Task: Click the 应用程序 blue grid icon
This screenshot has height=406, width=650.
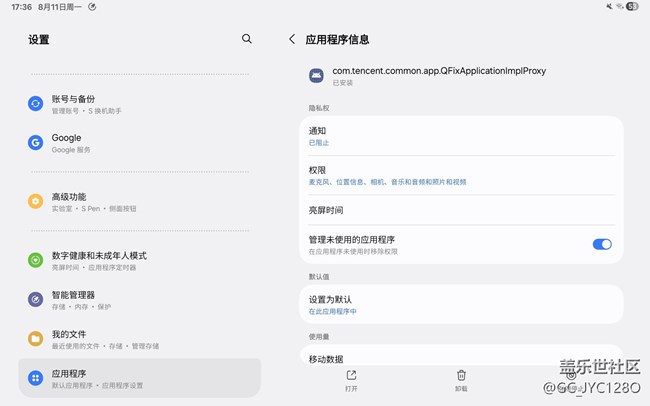Action: pos(36,378)
